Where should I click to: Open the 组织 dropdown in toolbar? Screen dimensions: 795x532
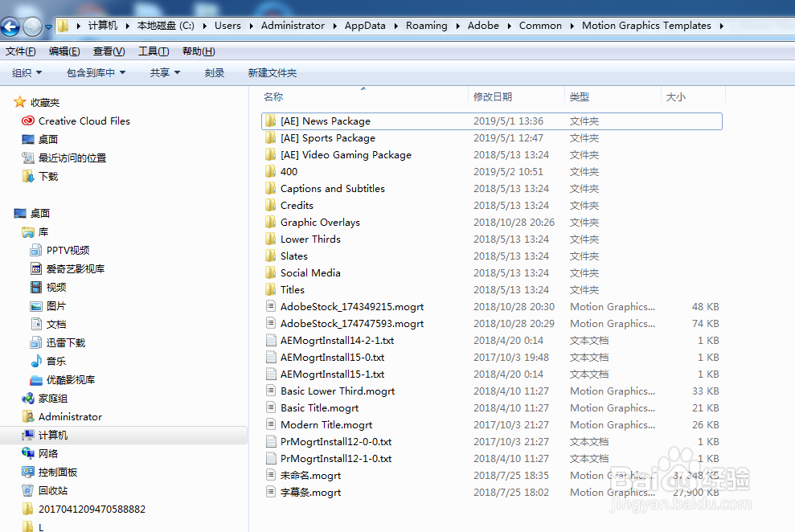click(27, 73)
